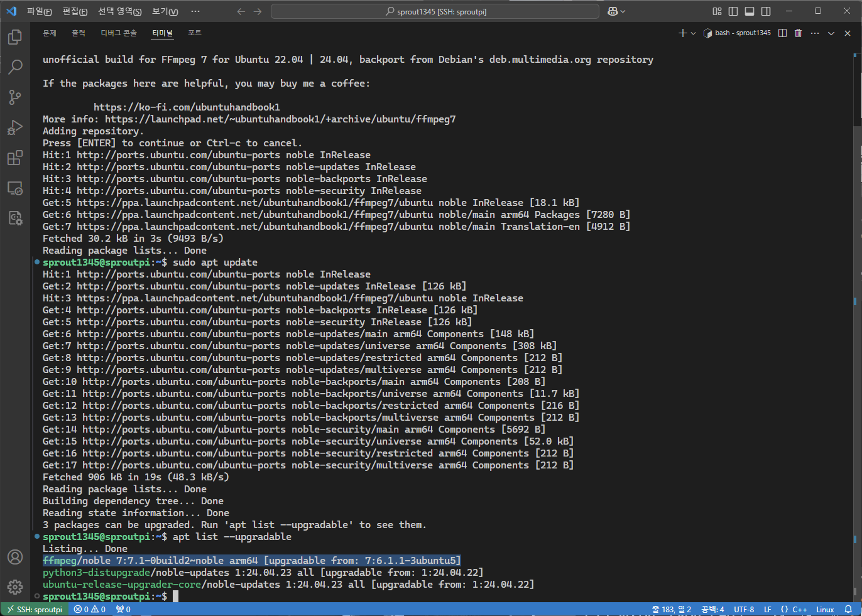Open the 파일 menu
This screenshot has height=616, width=862.
(39, 11)
